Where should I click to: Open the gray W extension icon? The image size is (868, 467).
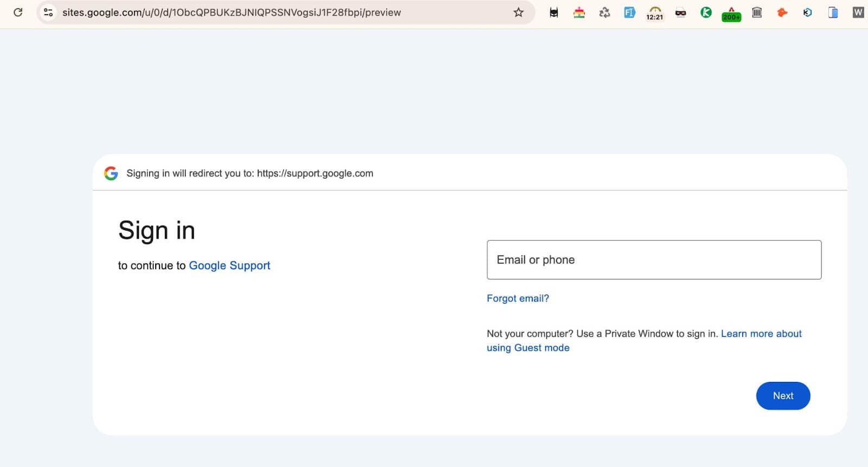pyautogui.click(x=858, y=12)
